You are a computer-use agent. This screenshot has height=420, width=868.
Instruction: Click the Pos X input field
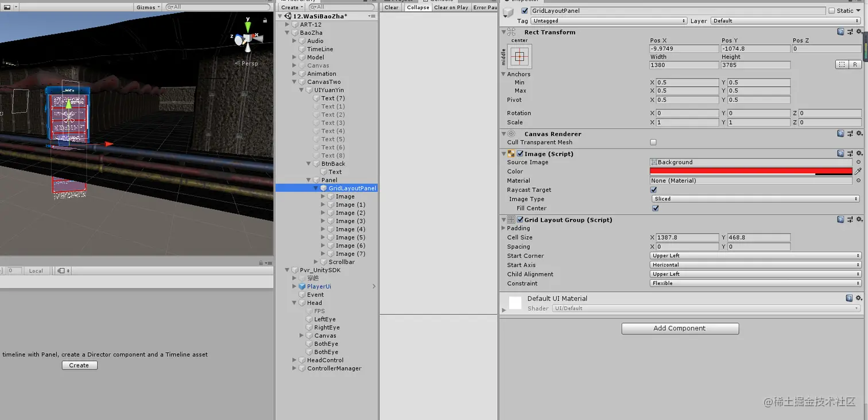point(684,49)
